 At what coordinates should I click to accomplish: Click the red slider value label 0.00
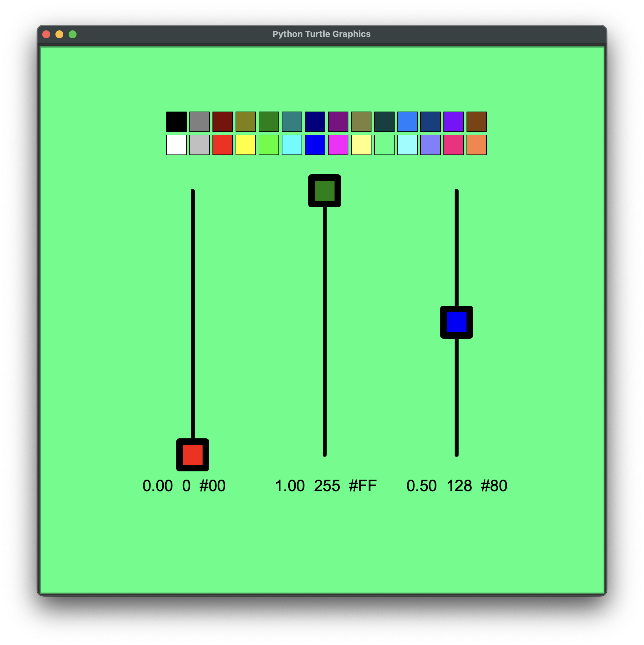coord(157,486)
